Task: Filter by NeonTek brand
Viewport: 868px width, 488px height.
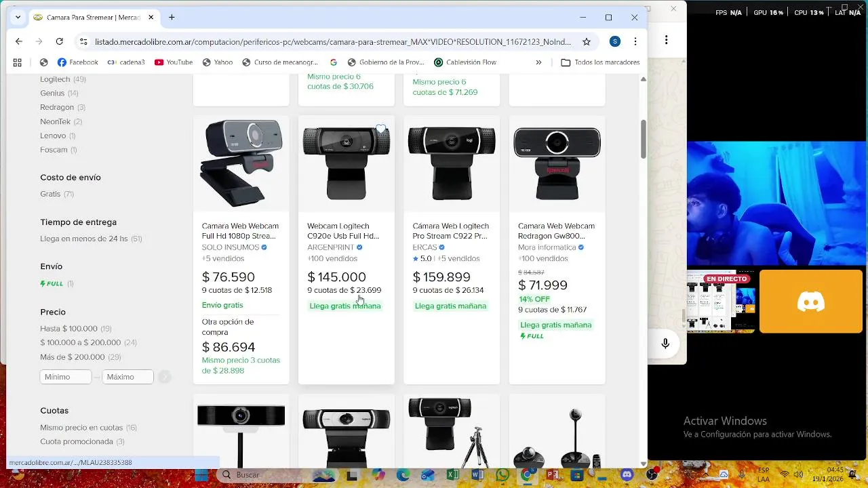Action: (x=61, y=122)
